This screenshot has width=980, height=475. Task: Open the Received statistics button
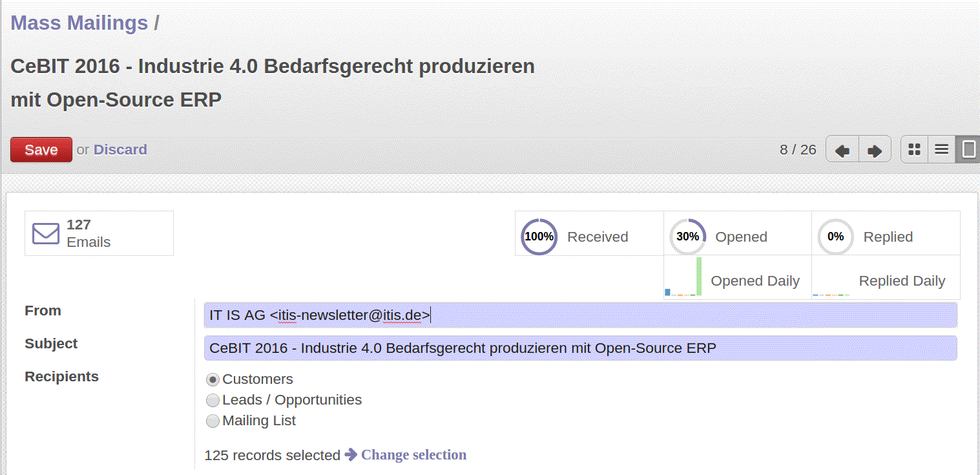(x=589, y=233)
